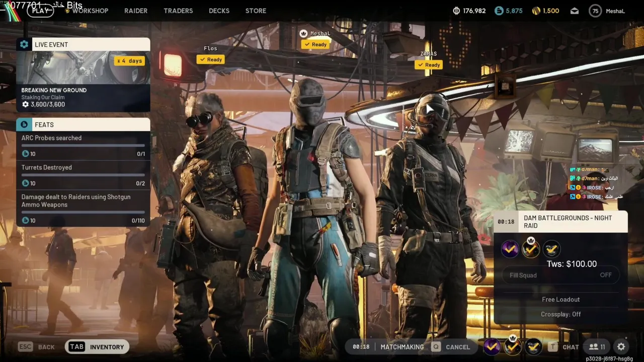Click the Dam Battlegrounds Night Raid title
Screen dimensions: 644x362
coord(568,222)
